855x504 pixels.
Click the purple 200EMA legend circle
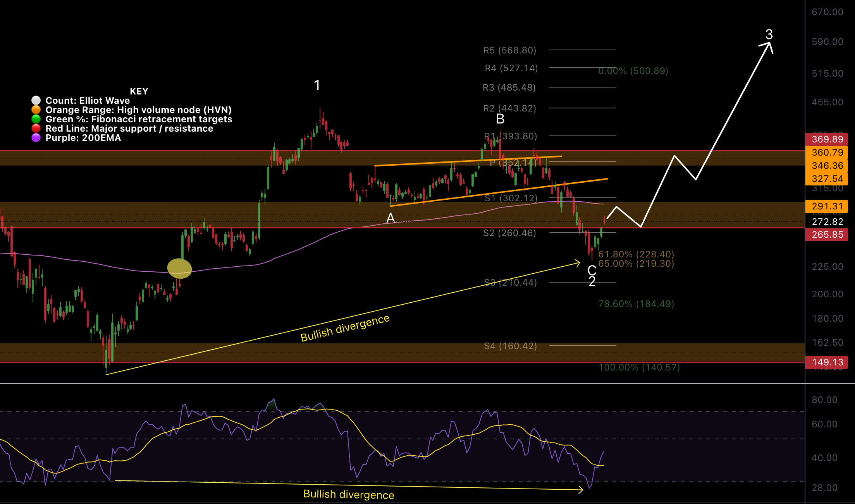pyautogui.click(x=36, y=138)
